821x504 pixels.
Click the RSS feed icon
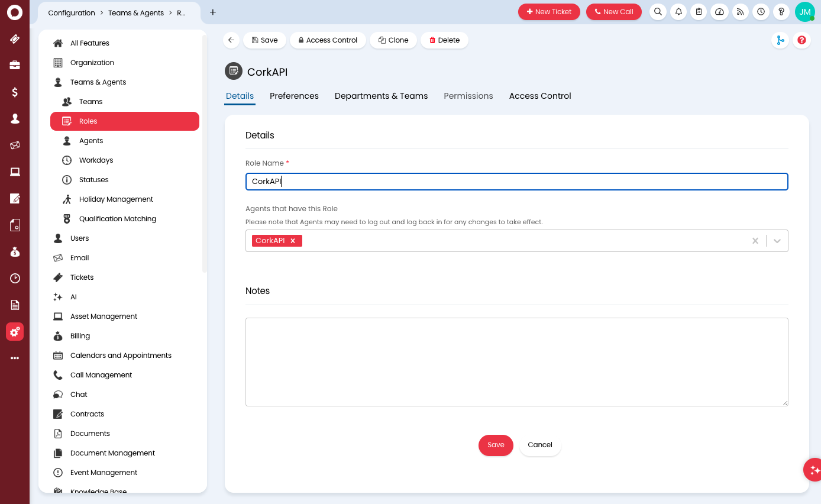740,12
